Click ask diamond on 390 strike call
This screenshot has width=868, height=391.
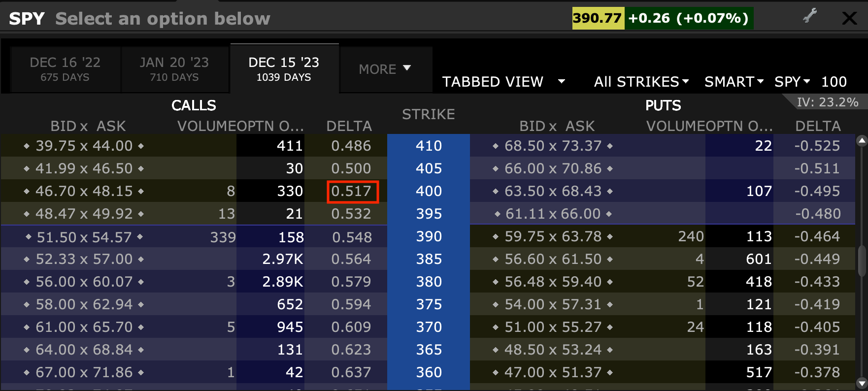[x=140, y=237]
